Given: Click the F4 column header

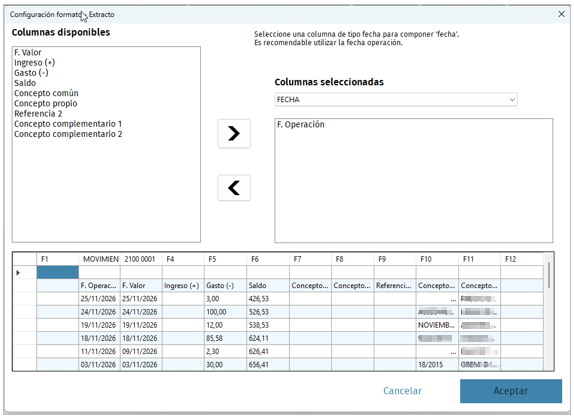Looking at the screenshot, I should (x=183, y=259).
